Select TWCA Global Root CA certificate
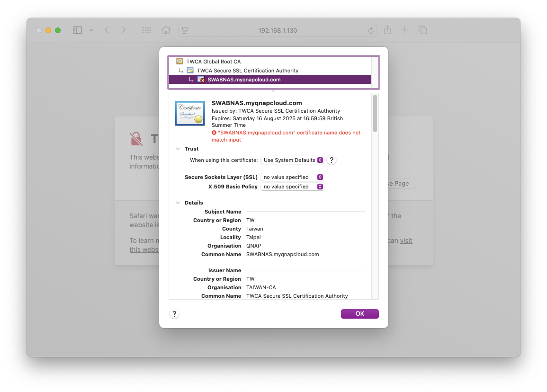Viewport: 547px width, 392px height. 270,62
